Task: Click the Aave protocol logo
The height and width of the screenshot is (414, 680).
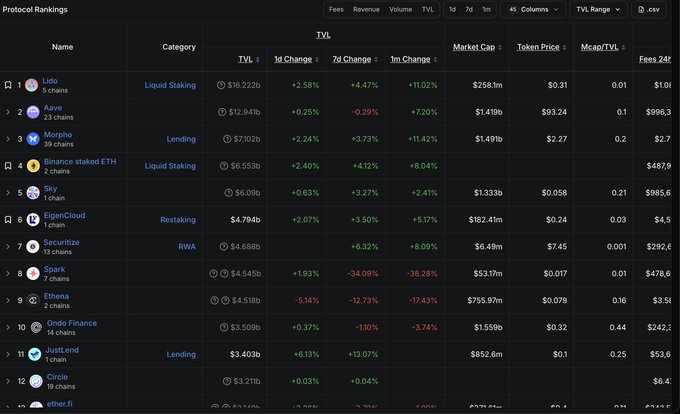Action: click(33, 112)
